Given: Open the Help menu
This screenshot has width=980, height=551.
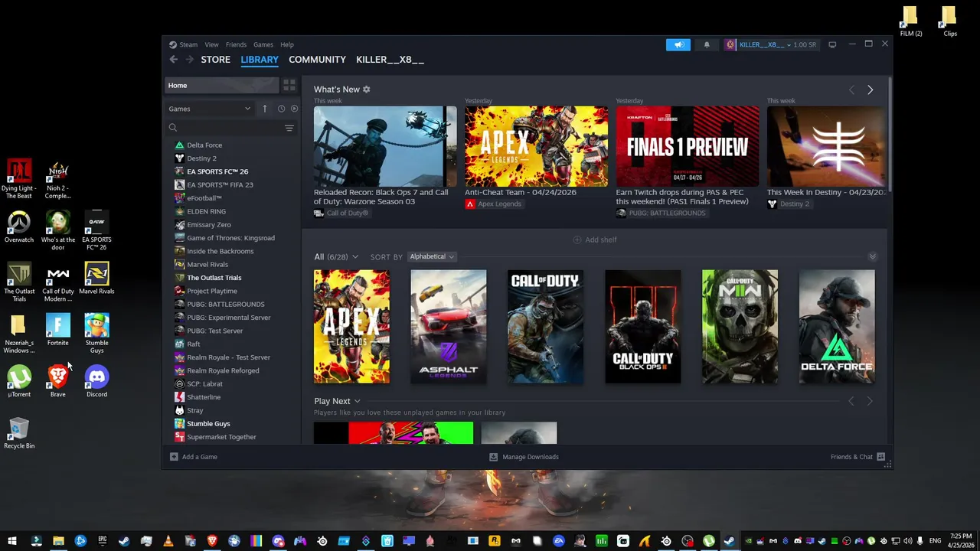Looking at the screenshot, I should click(x=287, y=44).
